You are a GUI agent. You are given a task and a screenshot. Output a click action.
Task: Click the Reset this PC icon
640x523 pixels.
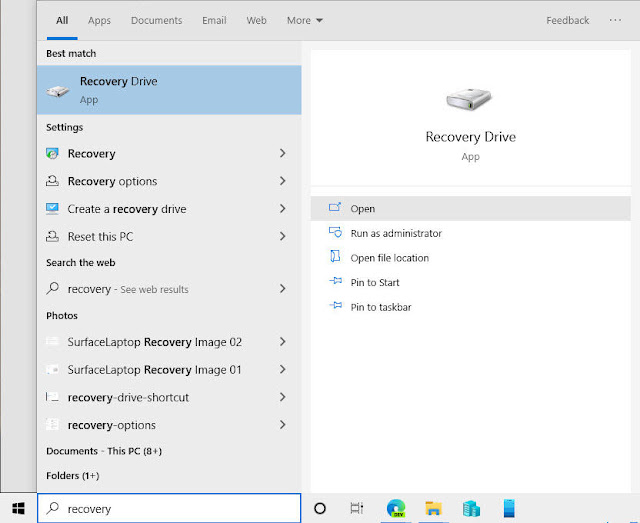[52, 236]
